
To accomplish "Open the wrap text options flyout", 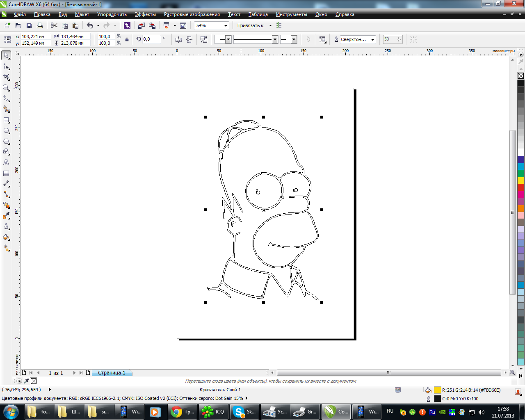I will click(x=322, y=39).
